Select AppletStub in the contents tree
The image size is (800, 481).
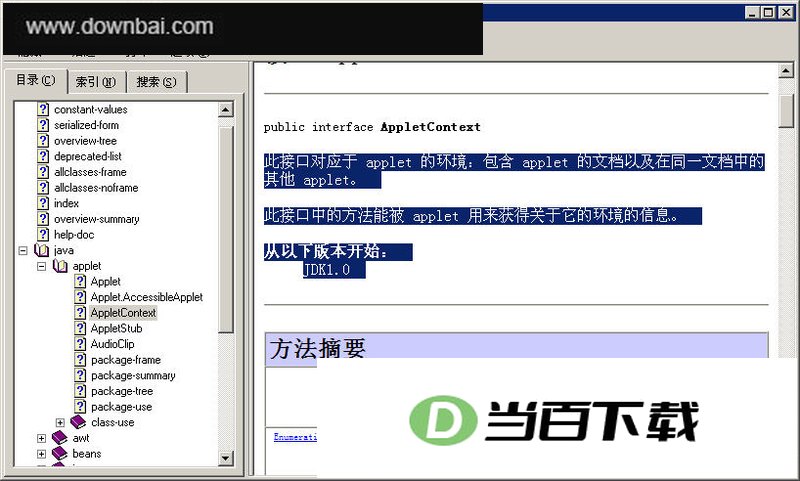[x=116, y=328]
